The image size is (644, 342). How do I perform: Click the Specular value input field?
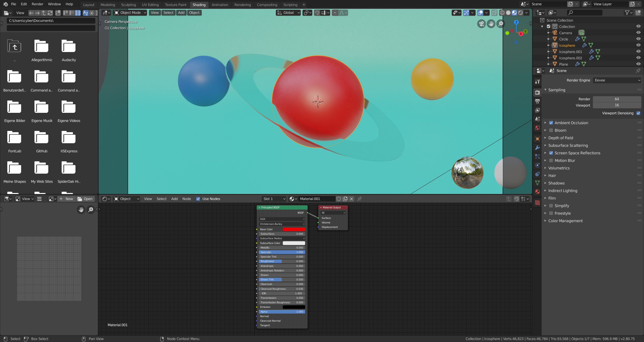[x=283, y=252]
